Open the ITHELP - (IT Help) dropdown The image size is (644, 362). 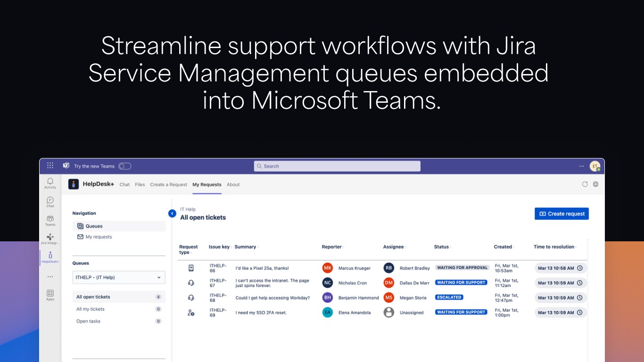click(119, 278)
